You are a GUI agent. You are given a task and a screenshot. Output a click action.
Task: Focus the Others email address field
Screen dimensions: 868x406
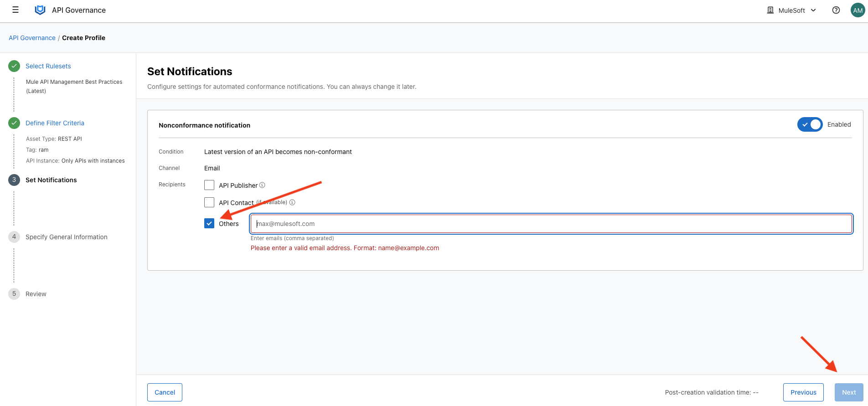click(551, 224)
